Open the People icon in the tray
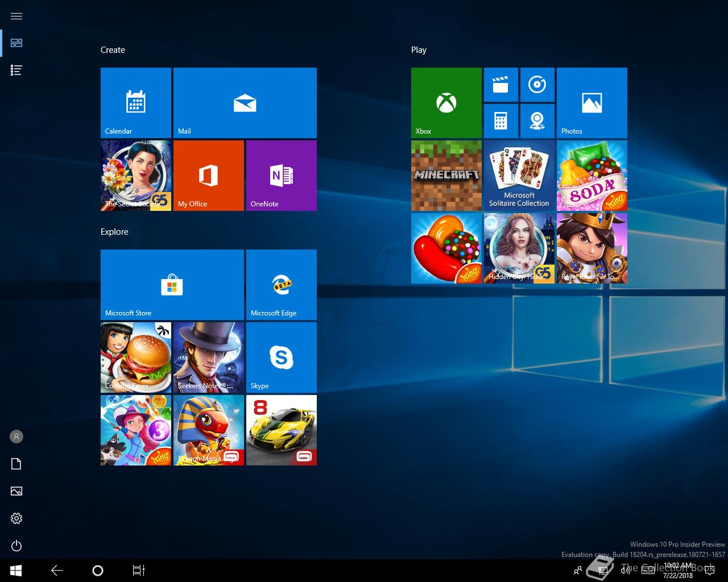This screenshot has height=582, width=728. click(578, 571)
